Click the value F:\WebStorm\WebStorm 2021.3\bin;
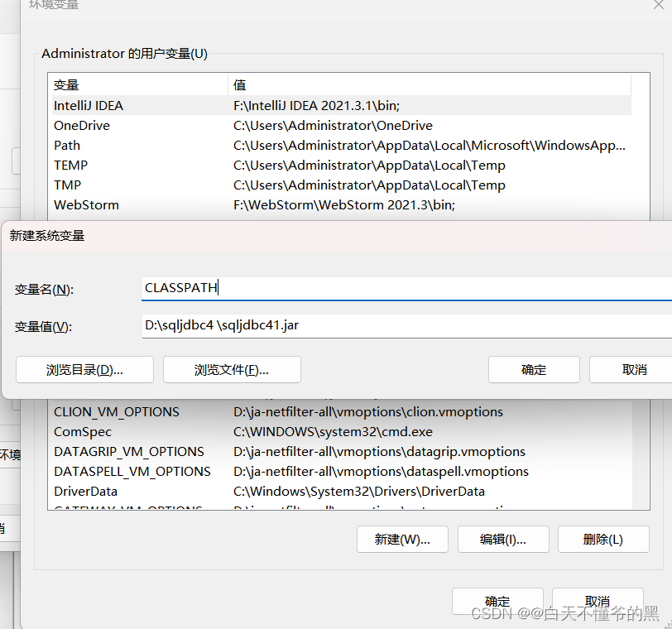This screenshot has height=629, width=672. point(343,204)
